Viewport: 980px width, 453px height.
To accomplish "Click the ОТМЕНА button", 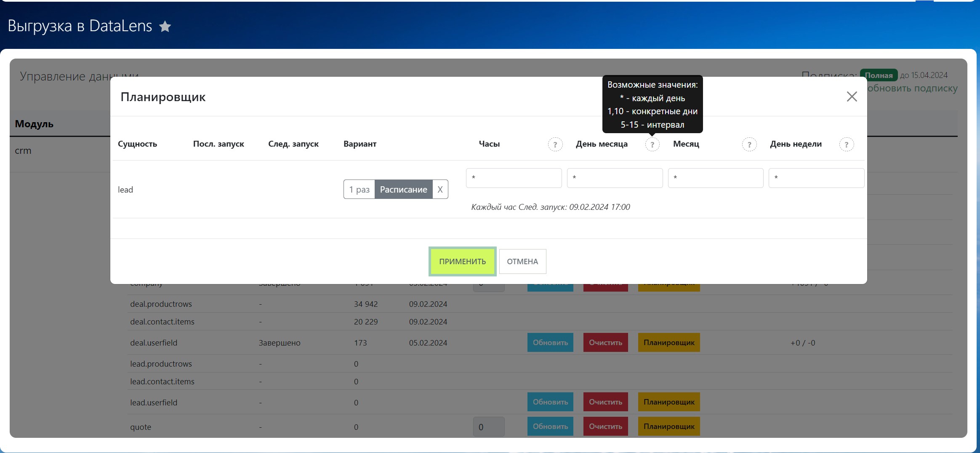I will (522, 261).
